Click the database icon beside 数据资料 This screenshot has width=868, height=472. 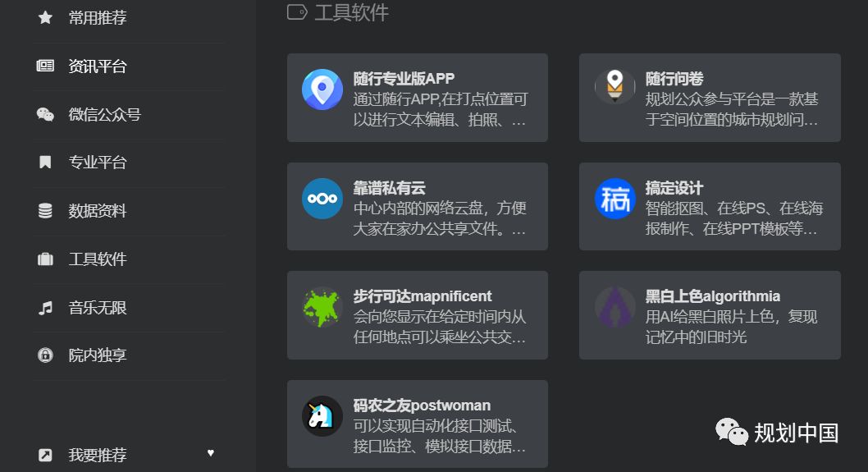[45, 210]
